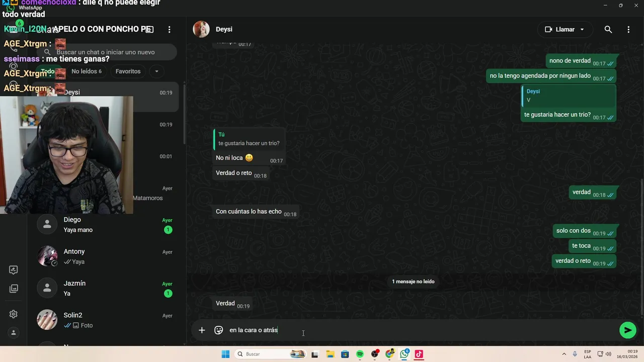This screenshot has height=362, width=644.
Task: Click the Deysi contact name in header
Action: click(224, 30)
